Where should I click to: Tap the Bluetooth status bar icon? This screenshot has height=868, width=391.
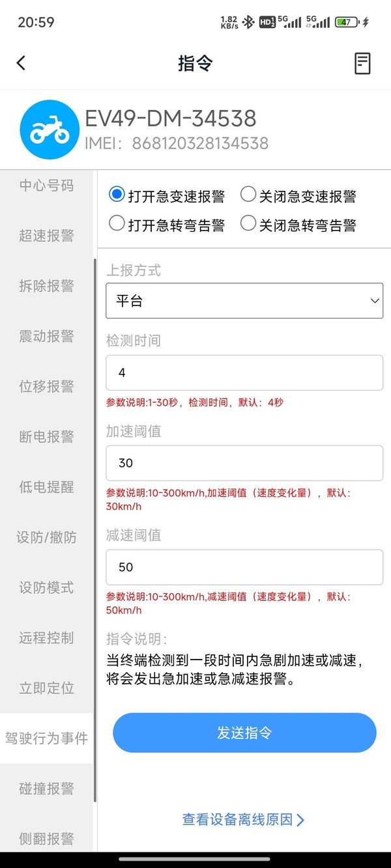pyautogui.click(x=248, y=22)
